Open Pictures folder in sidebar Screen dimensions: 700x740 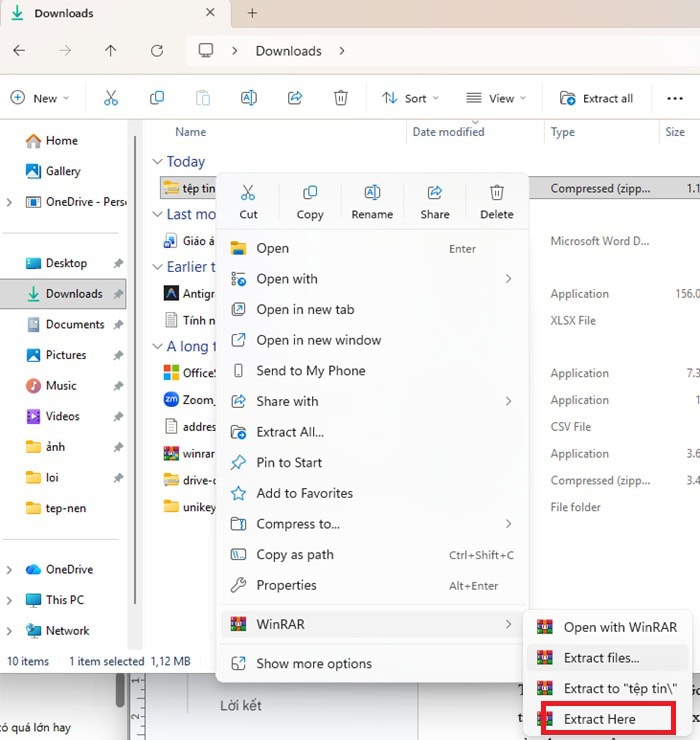66,355
